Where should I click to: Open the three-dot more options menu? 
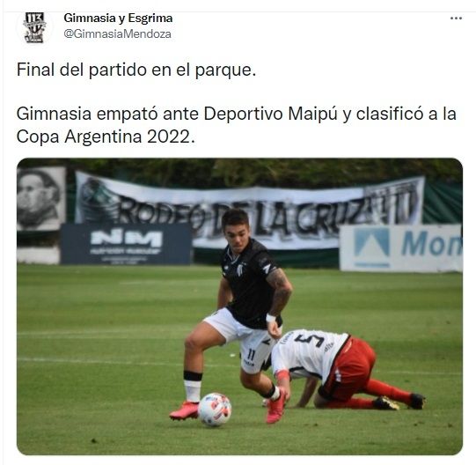[456, 18]
